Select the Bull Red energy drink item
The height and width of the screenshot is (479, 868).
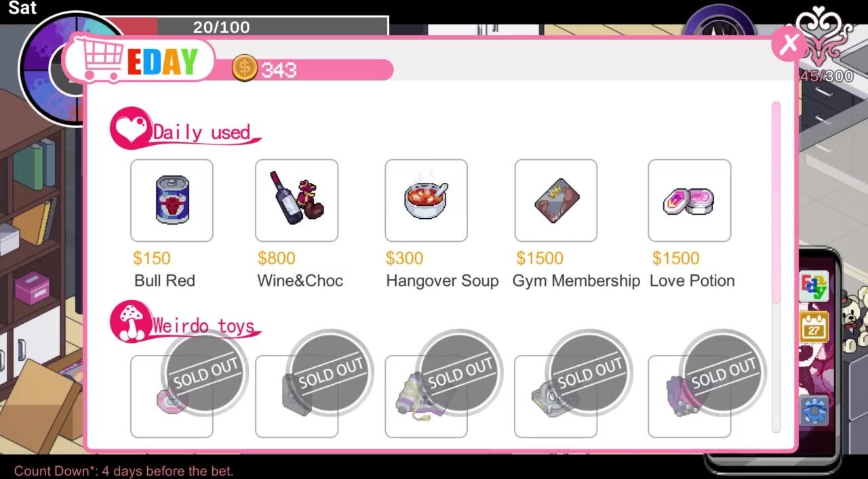(172, 201)
